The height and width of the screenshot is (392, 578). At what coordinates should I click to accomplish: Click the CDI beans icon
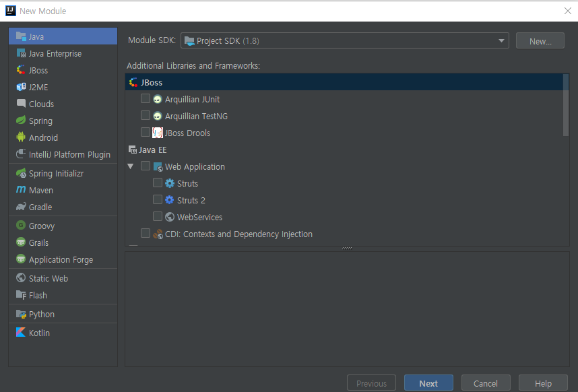pyautogui.click(x=158, y=234)
